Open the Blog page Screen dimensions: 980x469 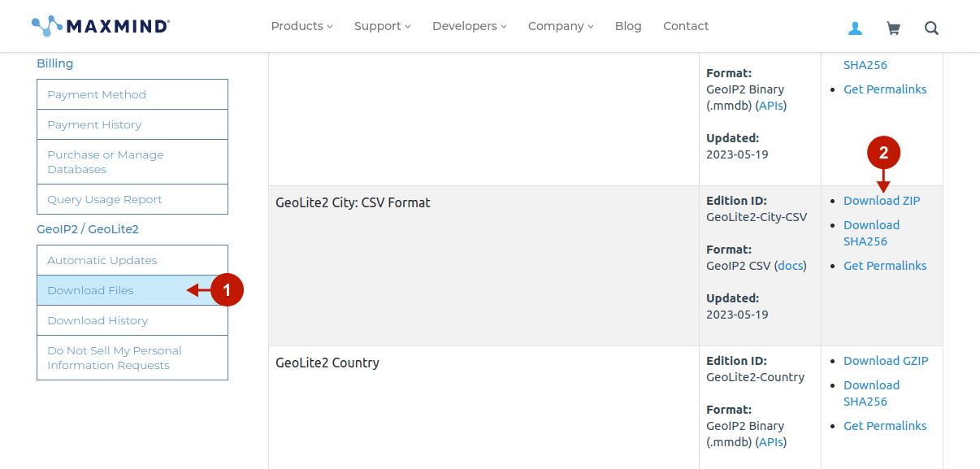click(628, 26)
